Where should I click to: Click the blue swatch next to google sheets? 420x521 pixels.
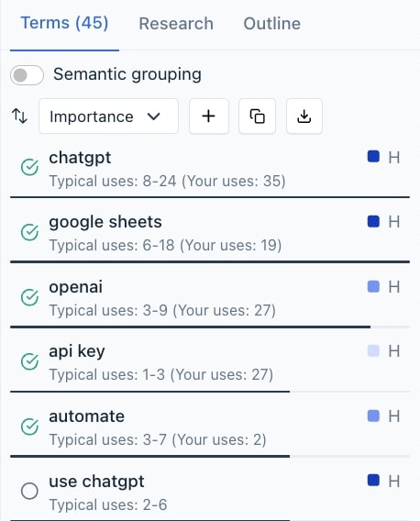pyautogui.click(x=373, y=221)
